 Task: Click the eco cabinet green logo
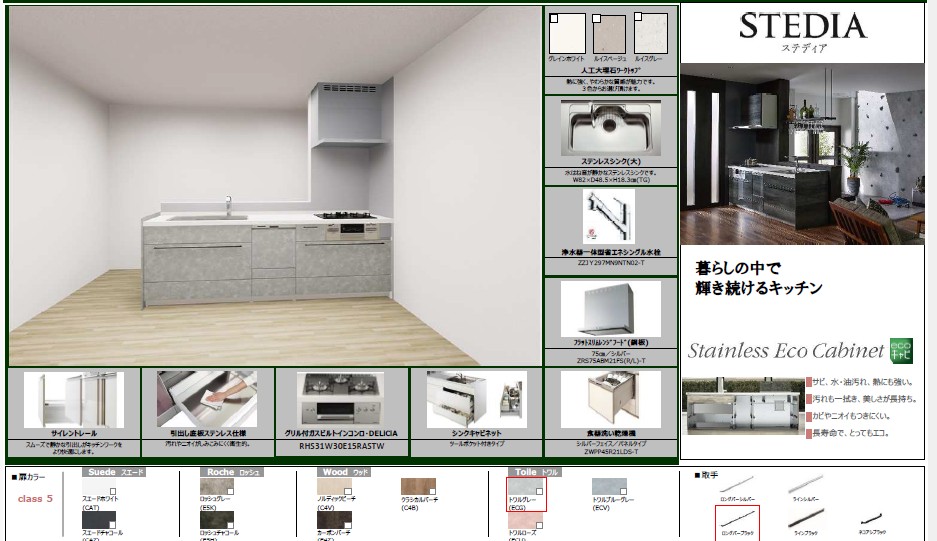point(902,351)
